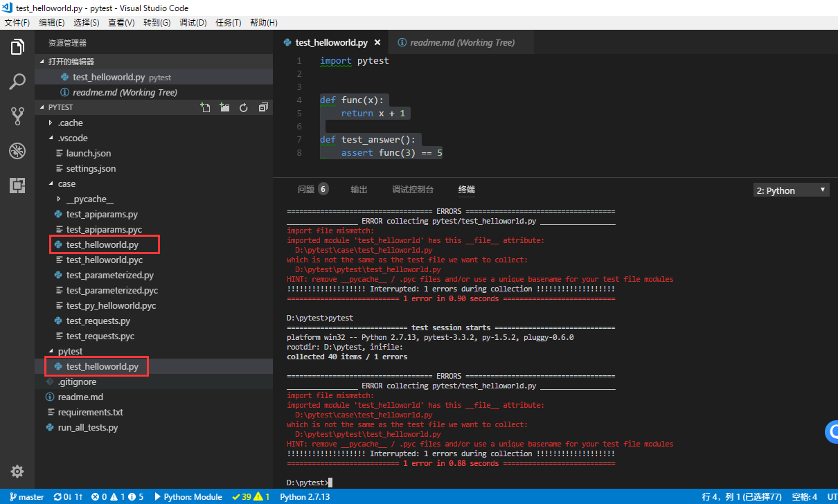Open the Settings gear icon

point(17,471)
